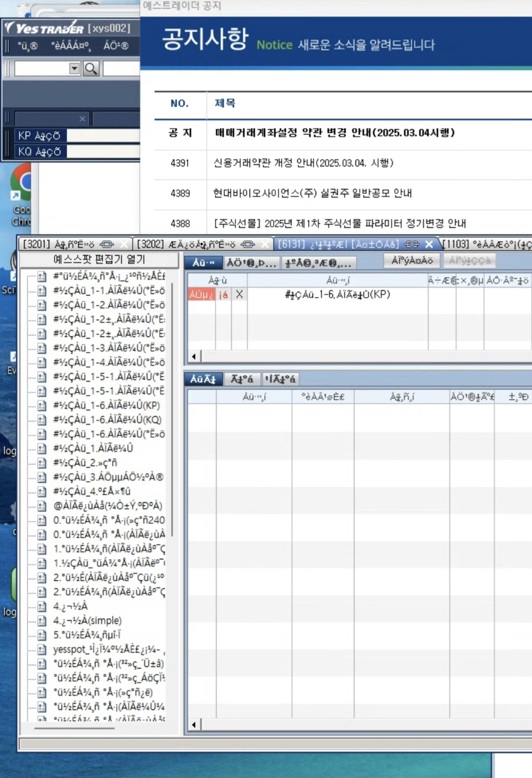Image resolution: width=532 pixels, height=778 pixels.
Task: Close the [6131] tab with its X
Action: click(x=429, y=244)
